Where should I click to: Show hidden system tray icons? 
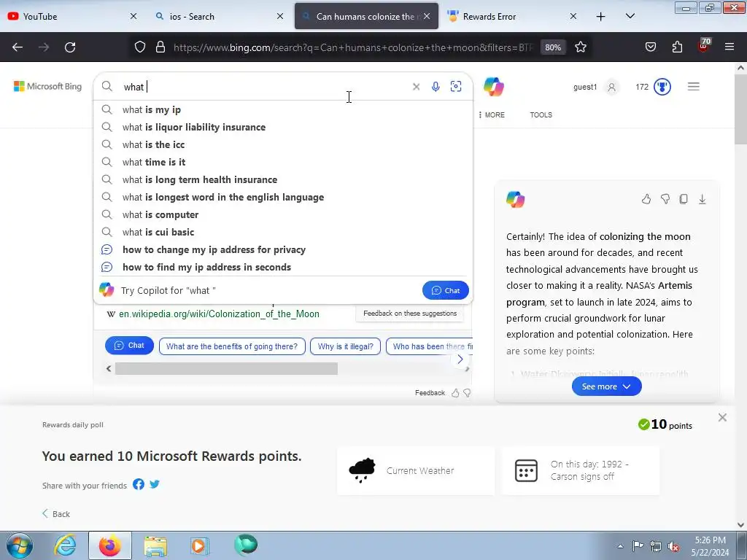[x=620, y=547]
